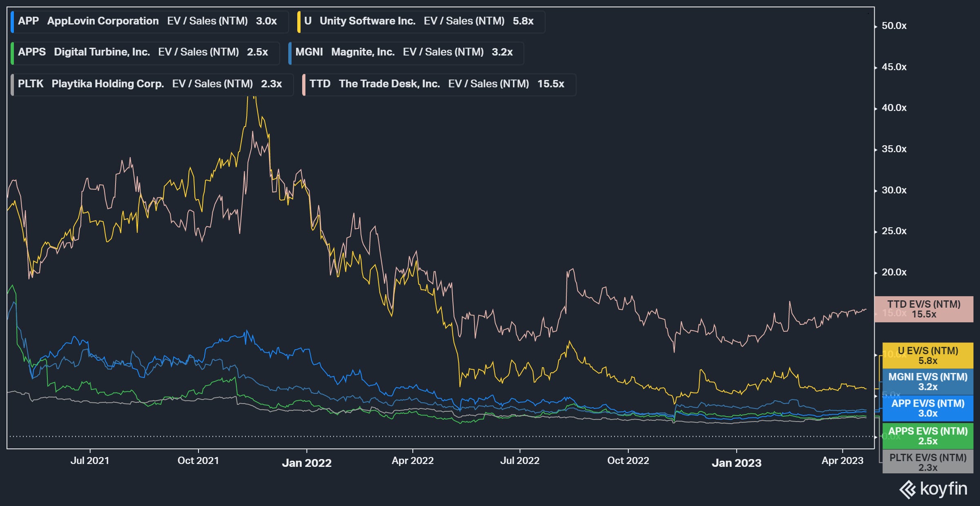
Task: Click the yellow Unity color bar
Action: (299, 21)
